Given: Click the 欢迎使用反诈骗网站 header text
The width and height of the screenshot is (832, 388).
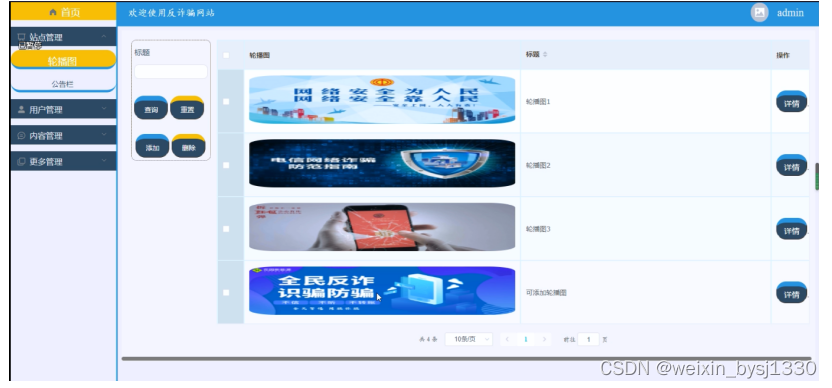Looking at the screenshot, I should tap(172, 13).
